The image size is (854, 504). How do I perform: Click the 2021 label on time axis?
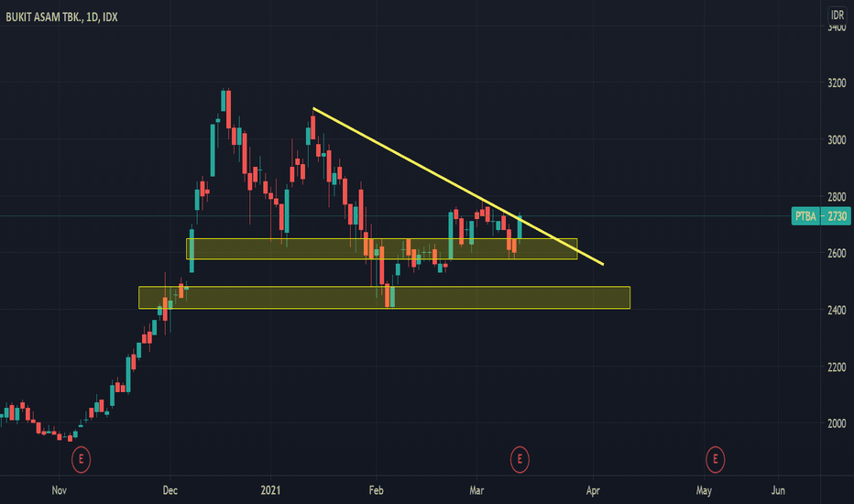(x=270, y=490)
